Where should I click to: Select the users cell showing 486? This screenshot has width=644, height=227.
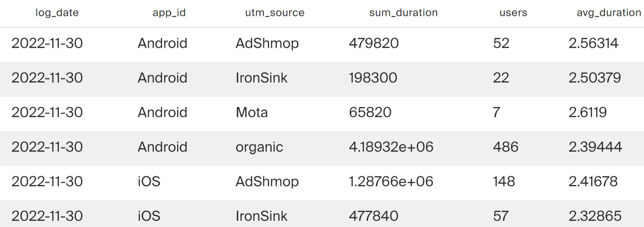505,147
